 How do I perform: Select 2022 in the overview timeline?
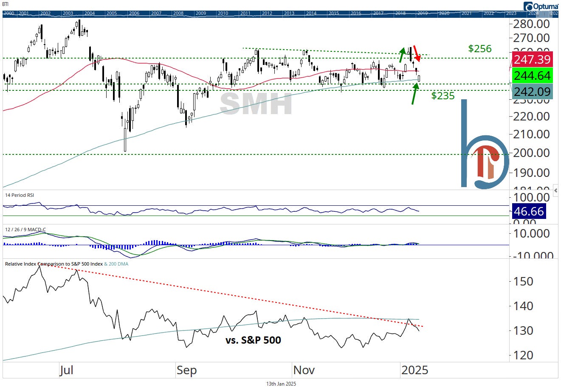[x=489, y=13]
